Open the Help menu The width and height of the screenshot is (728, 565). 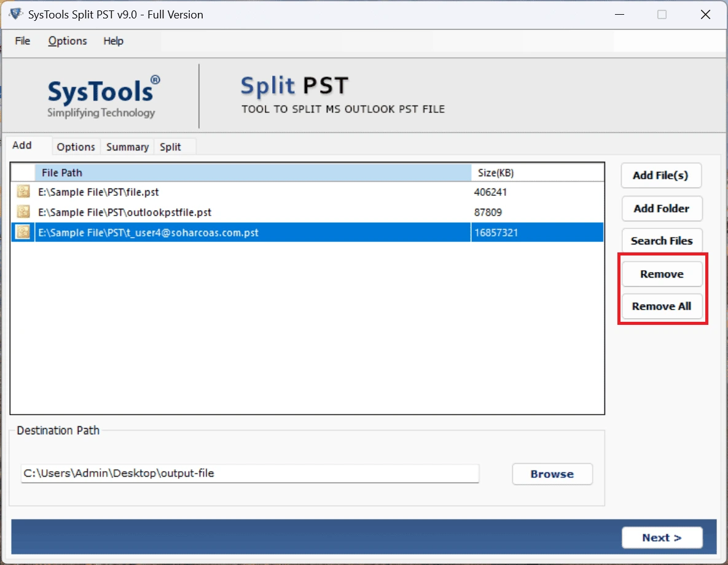click(x=113, y=41)
